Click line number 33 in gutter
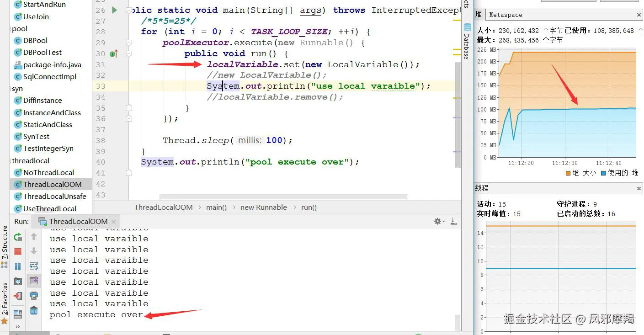Image resolution: width=644 pixels, height=335 pixels. (101, 86)
